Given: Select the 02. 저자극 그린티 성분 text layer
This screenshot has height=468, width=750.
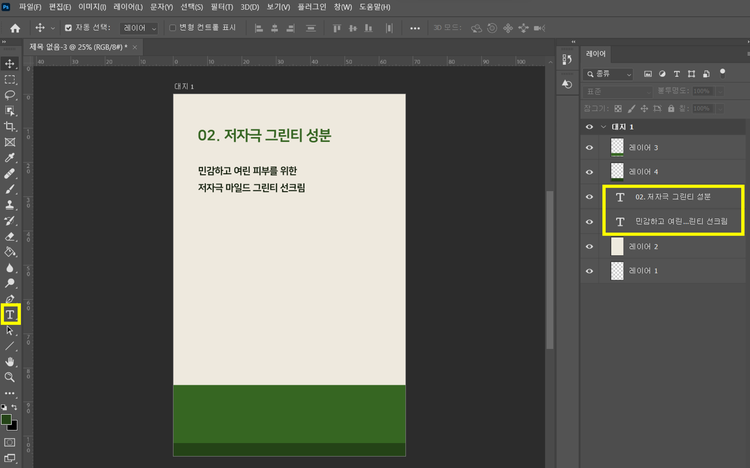Looking at the screenshot, I should pos(672,197).
